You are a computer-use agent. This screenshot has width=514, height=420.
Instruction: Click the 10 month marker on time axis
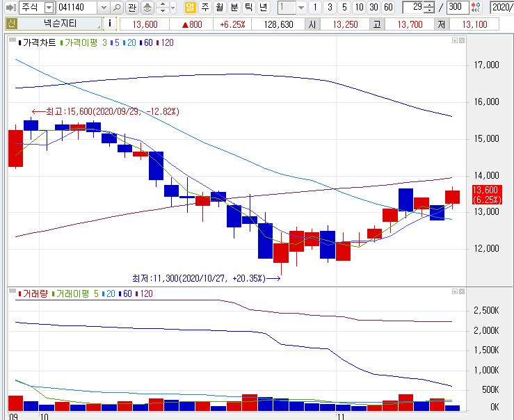point(44,417)
